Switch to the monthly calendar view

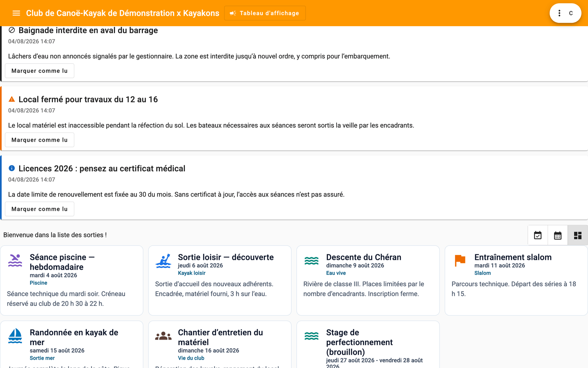pyautogui.click(x=557, y=235)
